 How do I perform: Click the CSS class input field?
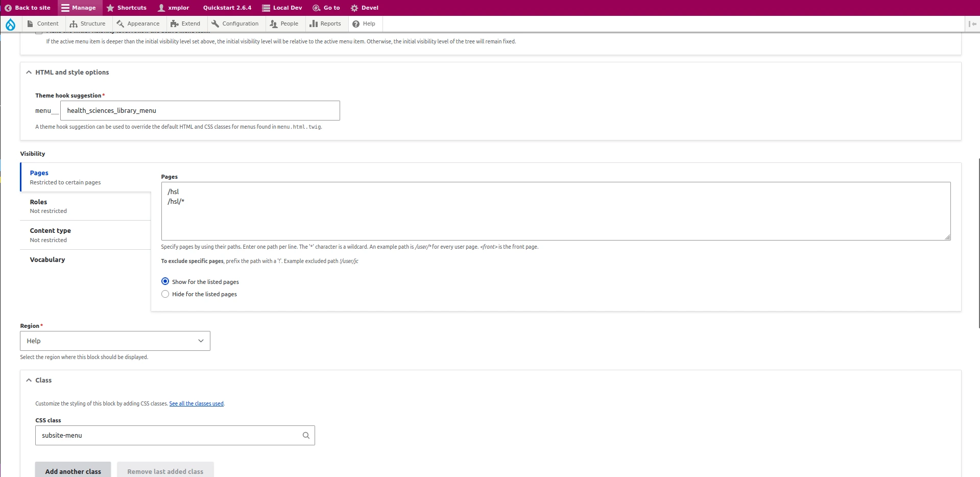click(175, 436)
